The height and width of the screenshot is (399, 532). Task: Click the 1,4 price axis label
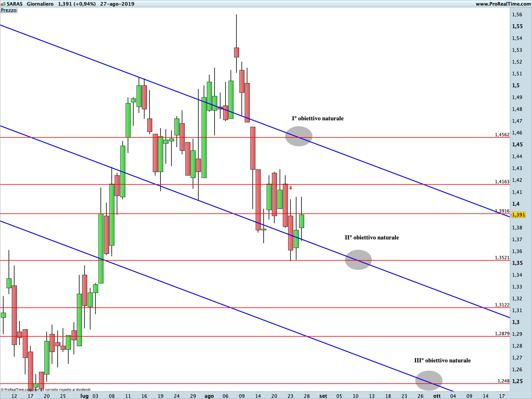516,204
